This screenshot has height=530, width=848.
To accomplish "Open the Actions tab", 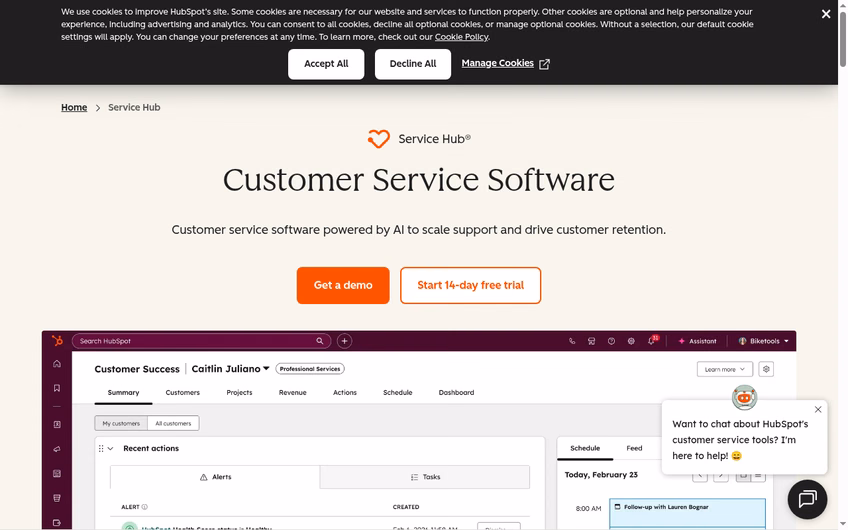I will (344, 393).
